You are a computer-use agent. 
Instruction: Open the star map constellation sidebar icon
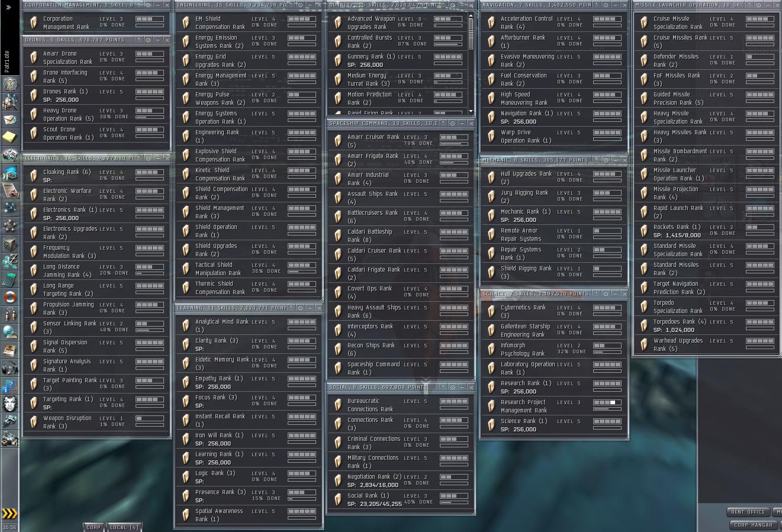(10, 208)
